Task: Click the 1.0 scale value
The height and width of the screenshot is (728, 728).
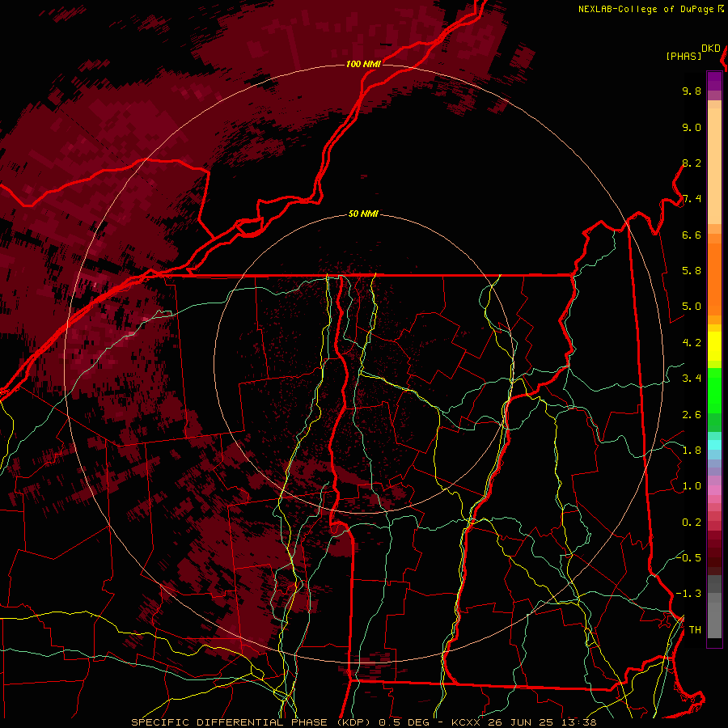Action: tap(692, 486)
